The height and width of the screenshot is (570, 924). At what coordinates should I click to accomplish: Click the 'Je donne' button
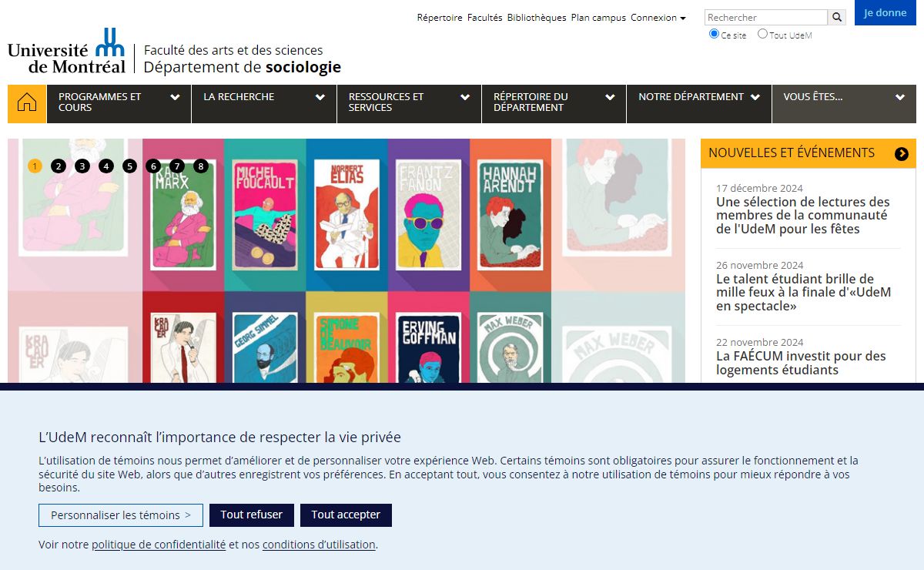click(885, 13)
